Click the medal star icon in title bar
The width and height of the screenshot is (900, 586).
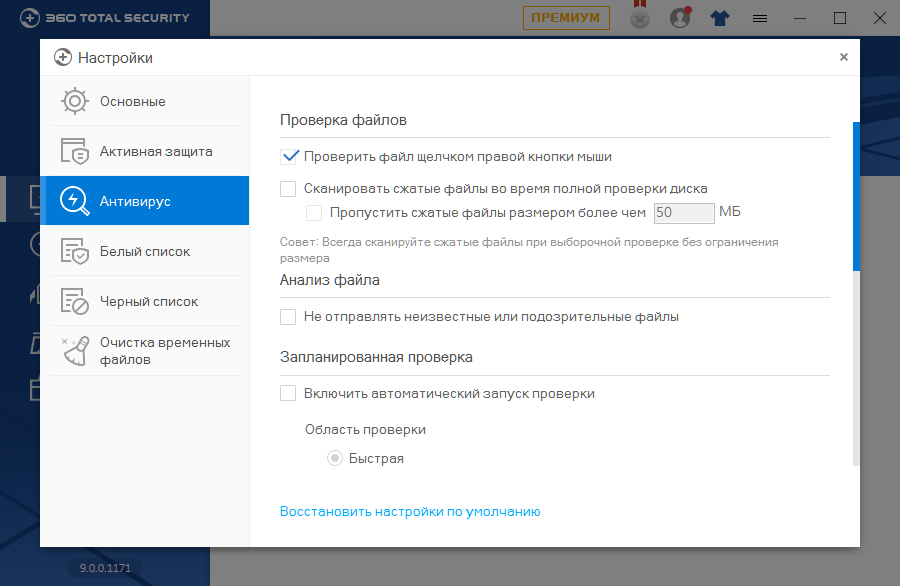[x=640, y=16]
